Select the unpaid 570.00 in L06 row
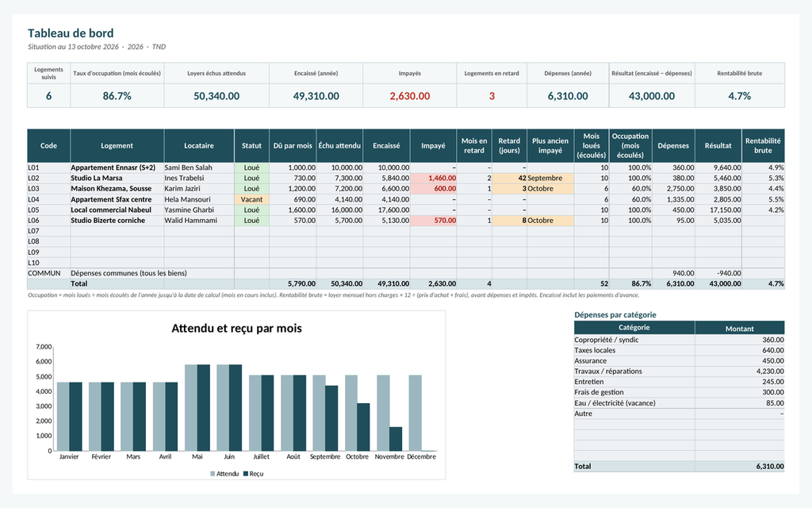Image resolution: width=812 pixels, height=508 pixels. 433,221
